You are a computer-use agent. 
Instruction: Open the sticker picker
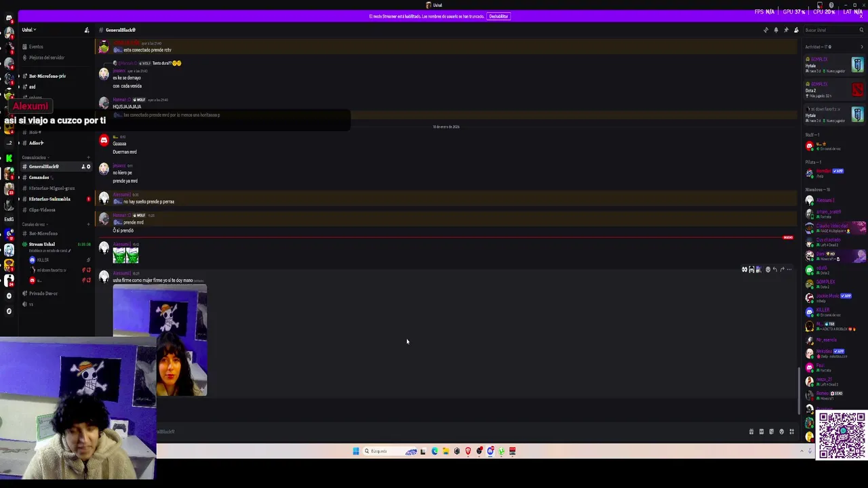pos(772,432)
